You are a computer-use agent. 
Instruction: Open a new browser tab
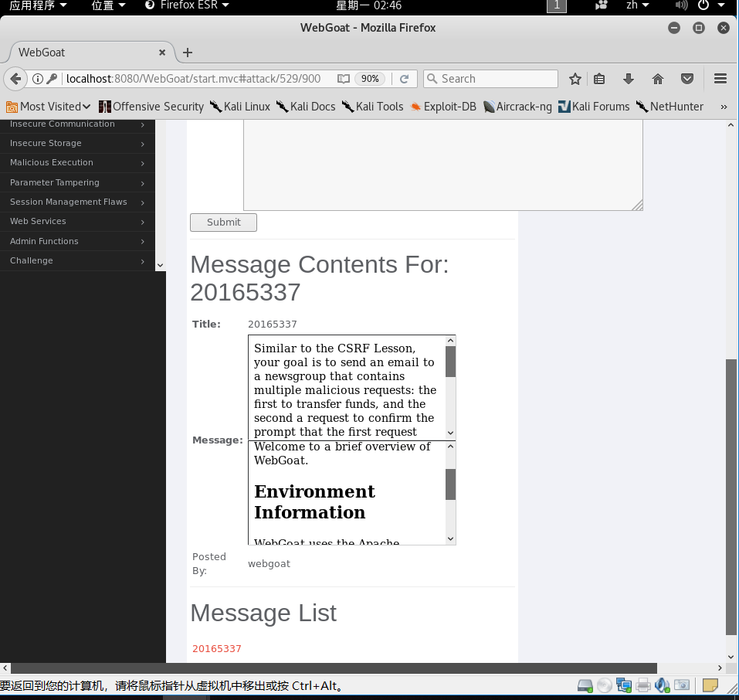188,53
